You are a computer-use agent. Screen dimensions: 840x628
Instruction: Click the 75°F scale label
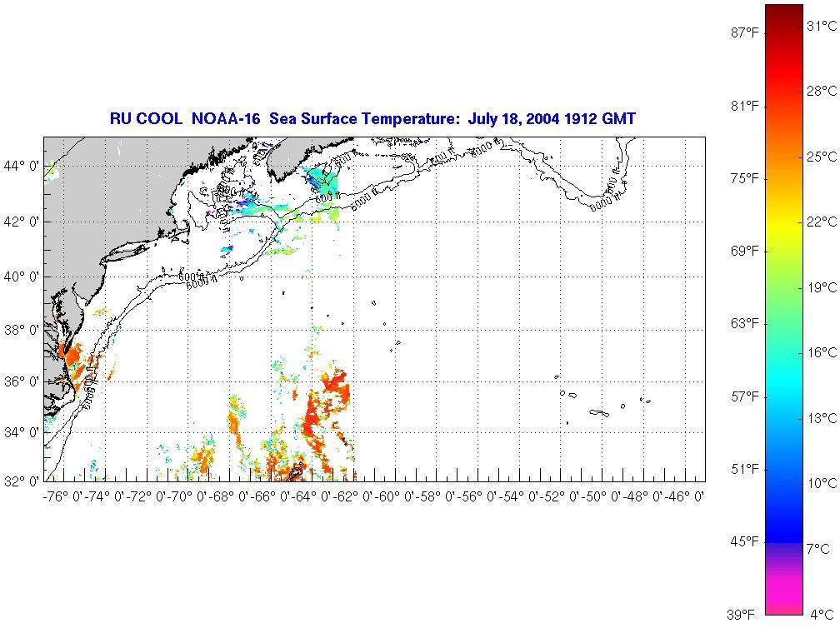745,178
